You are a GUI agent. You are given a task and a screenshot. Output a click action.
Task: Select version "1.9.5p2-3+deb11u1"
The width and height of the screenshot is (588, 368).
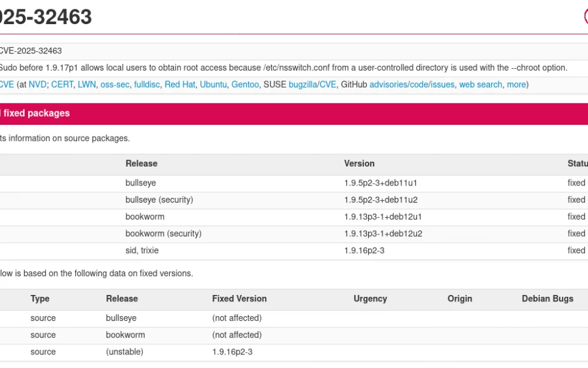coord(380,183)
